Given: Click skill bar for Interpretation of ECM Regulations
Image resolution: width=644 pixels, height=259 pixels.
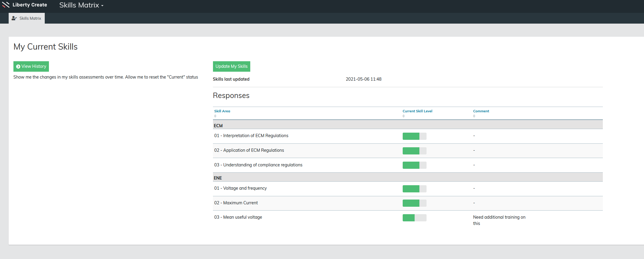Looking at the screenshot, I should [x=414, y=136].
